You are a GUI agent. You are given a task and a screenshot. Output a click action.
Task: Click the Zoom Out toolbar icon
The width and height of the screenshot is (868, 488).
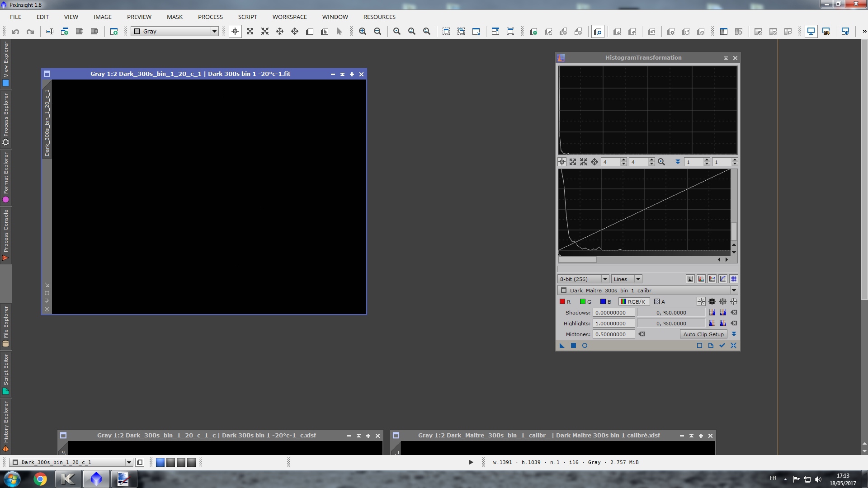pos(377,31)
